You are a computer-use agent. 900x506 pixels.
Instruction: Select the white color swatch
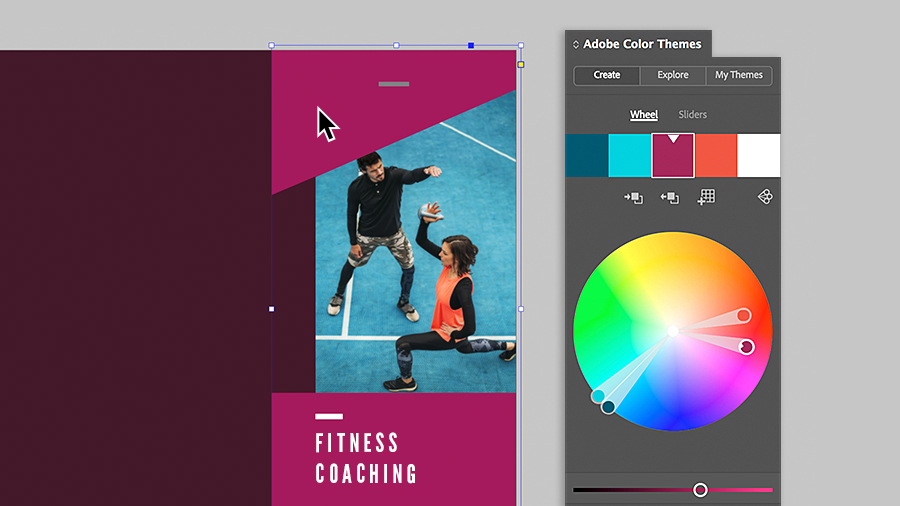[758, 155]
